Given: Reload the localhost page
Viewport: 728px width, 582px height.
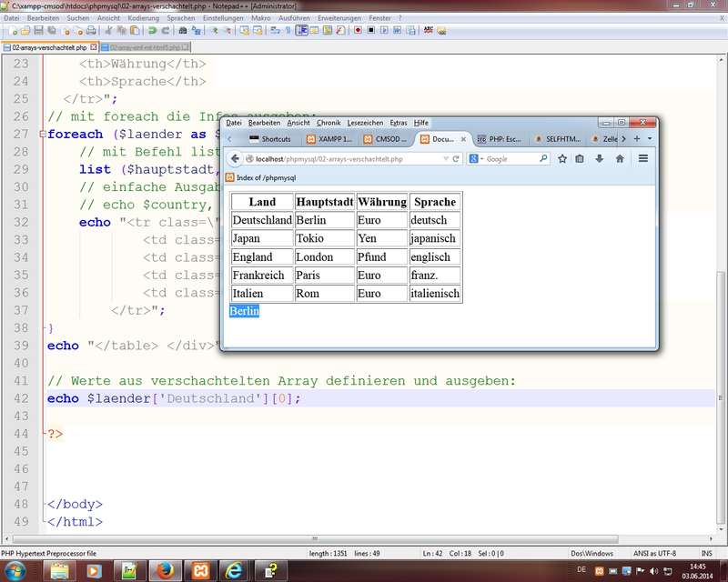Looking at the screenshot, I should coord(456,158).
